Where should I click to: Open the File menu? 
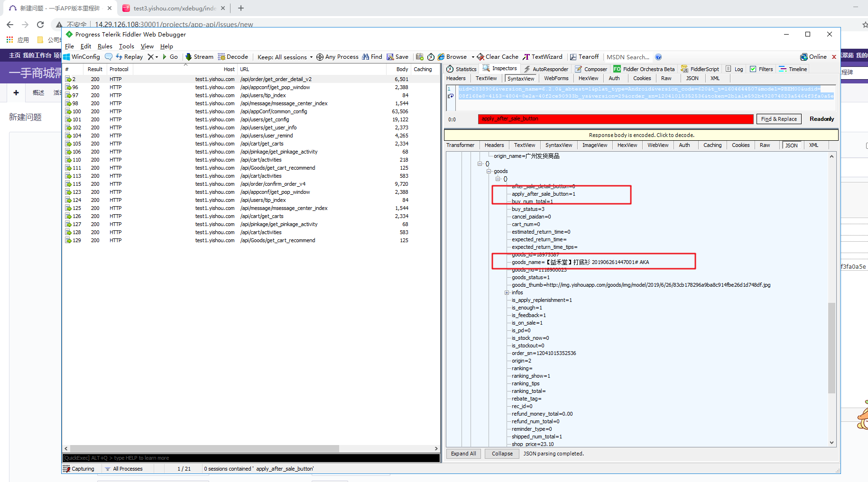[69, 46]
